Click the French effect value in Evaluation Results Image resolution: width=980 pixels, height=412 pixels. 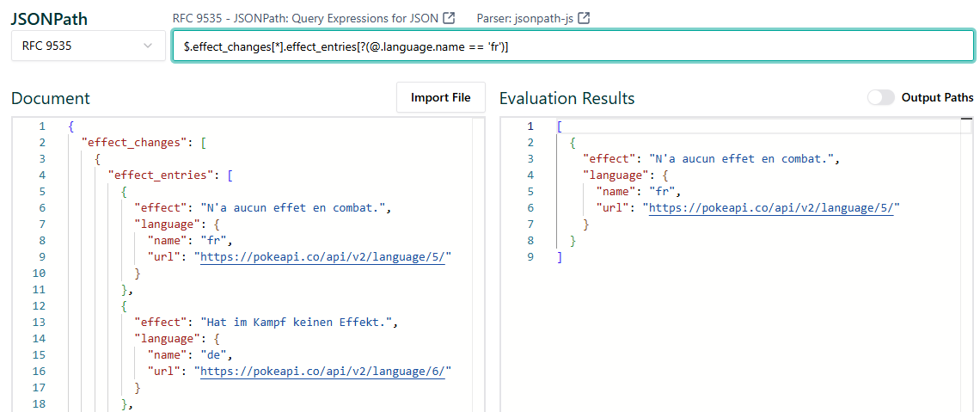coord(743,158)
